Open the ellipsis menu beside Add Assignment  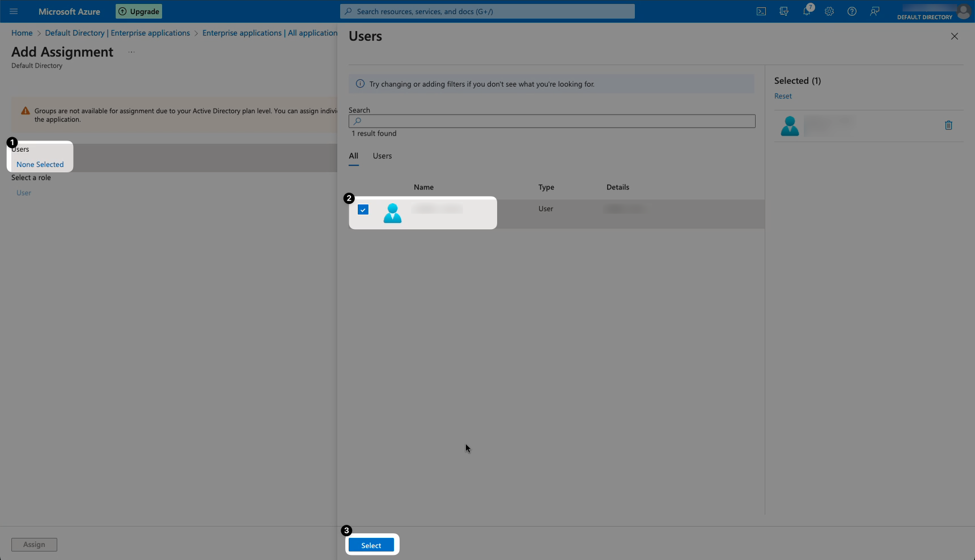(x=132, y=52)
